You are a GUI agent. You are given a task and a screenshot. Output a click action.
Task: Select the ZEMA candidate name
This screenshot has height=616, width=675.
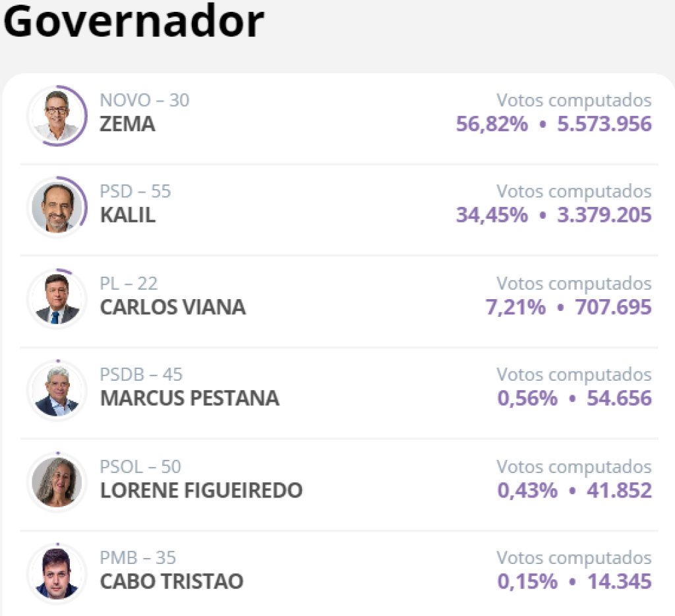pyautogui.click(x=127, y=124)
